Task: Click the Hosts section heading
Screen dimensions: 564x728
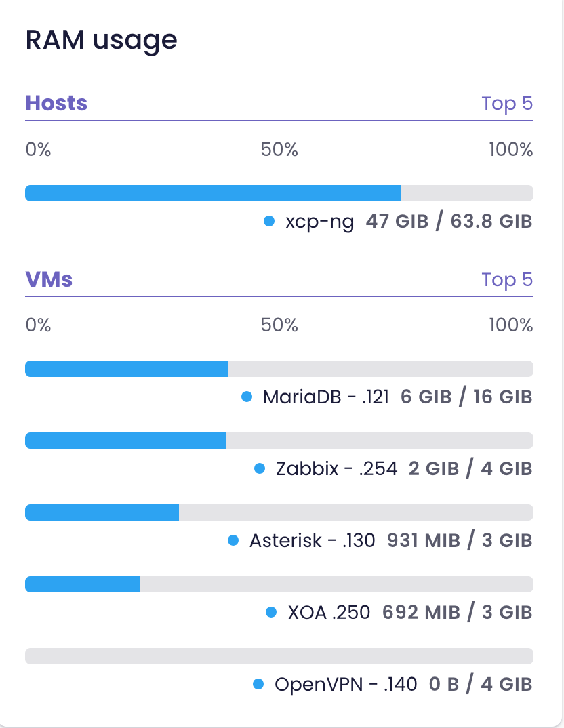Action: tap(56, 103)
